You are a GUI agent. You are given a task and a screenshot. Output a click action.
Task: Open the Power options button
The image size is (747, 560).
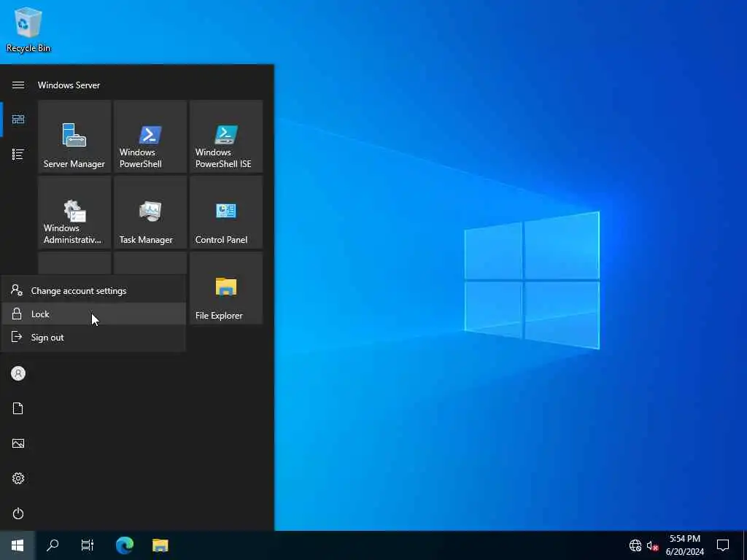[18, 513]
